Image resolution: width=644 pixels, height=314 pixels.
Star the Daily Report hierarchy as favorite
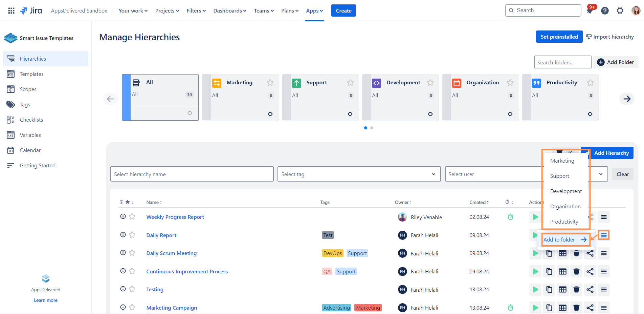(x=132, y=235)
